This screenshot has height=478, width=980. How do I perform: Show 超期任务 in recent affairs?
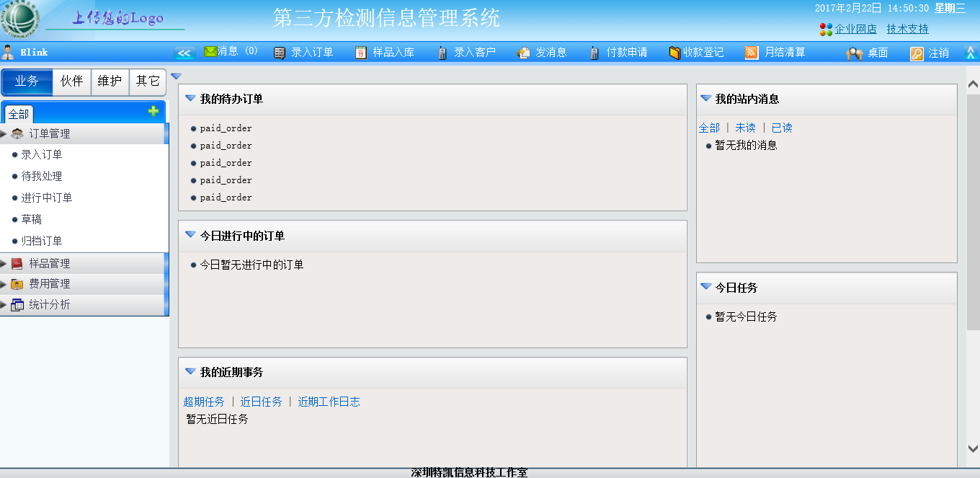pos(204,402)
